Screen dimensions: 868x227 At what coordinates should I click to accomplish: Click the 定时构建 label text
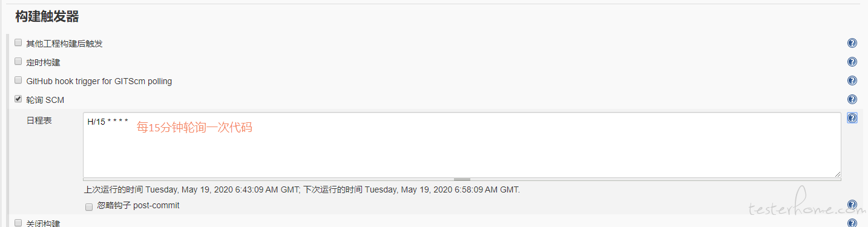click(x=43, y=62)
